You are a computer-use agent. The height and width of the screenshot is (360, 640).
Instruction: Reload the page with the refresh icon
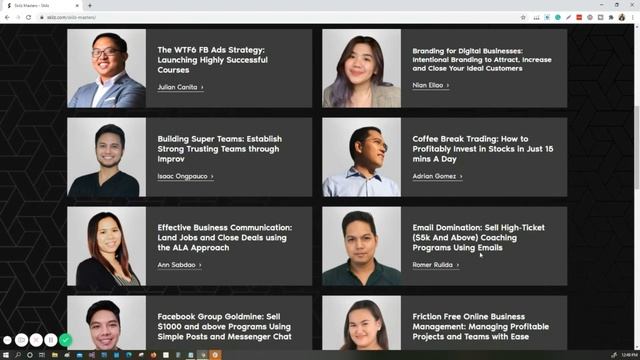(28, 18)
